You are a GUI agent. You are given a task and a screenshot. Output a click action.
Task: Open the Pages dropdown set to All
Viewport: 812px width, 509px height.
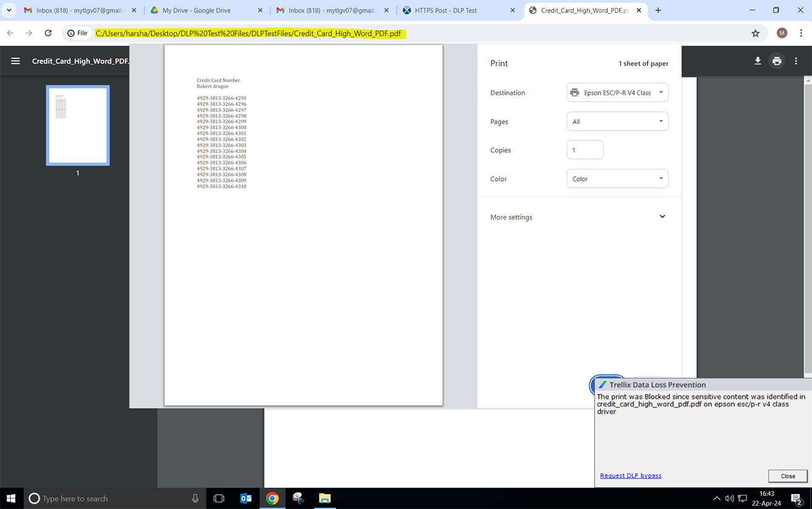617,122
